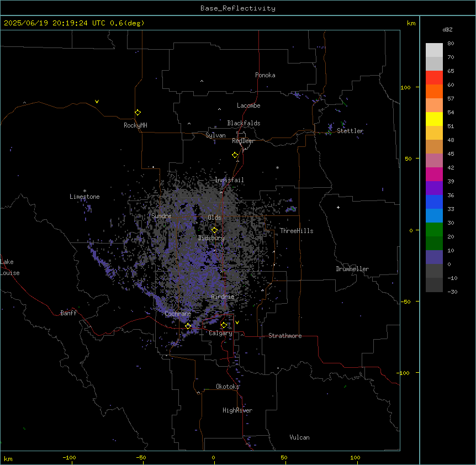Pick the blue 33-36 dBZ legend swatch
Viewport: 476px width, 465px height.
coord(434,202)
